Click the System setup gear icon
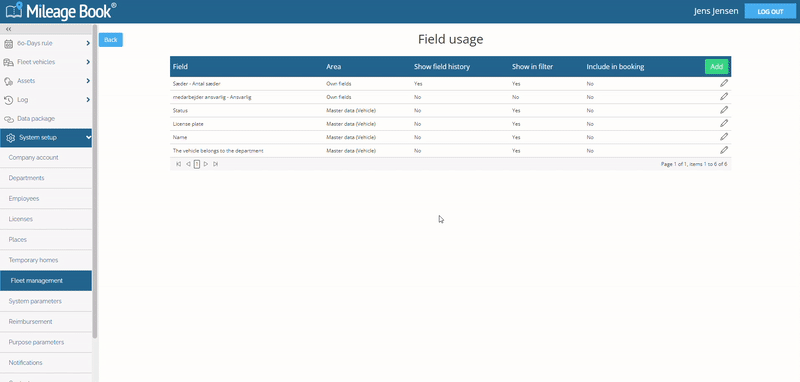Image resolution: width=800 pixels, height=382 pixels. (10, 138)
